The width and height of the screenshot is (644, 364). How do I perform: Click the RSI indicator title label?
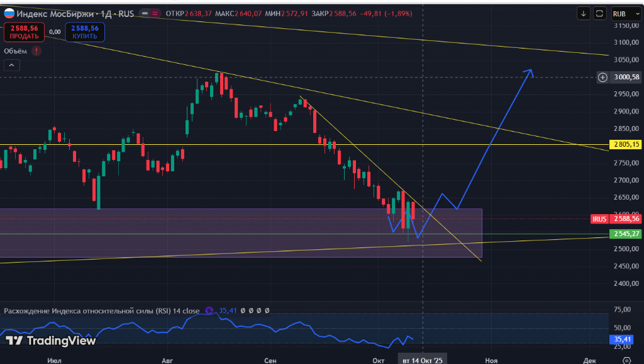tap(102, 310)
